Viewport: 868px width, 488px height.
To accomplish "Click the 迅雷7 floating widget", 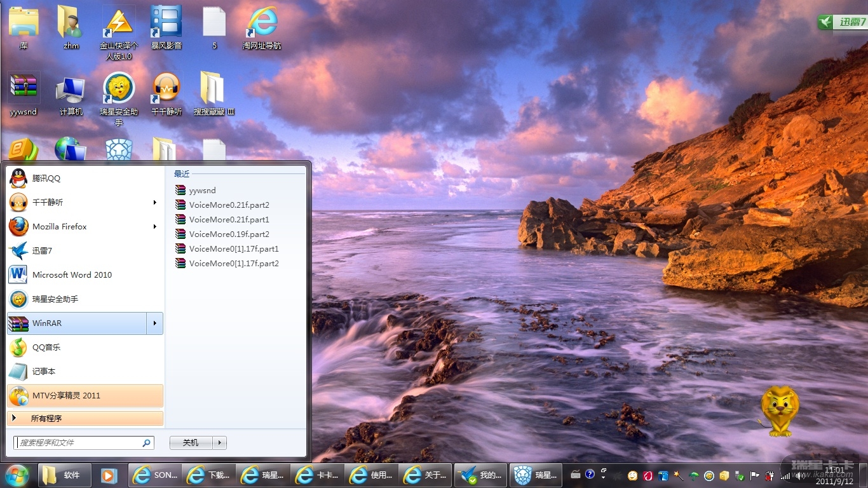I will point(843,22).
